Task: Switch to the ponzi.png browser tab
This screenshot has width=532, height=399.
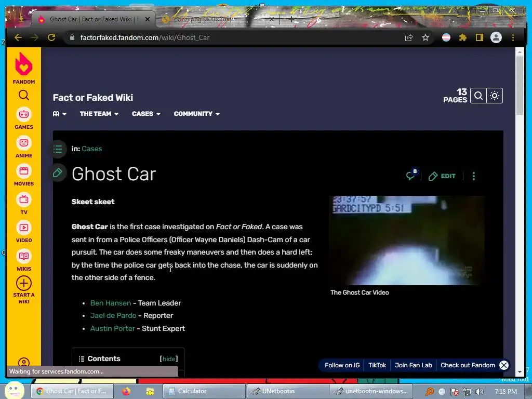Action: [x=217, y=19]
